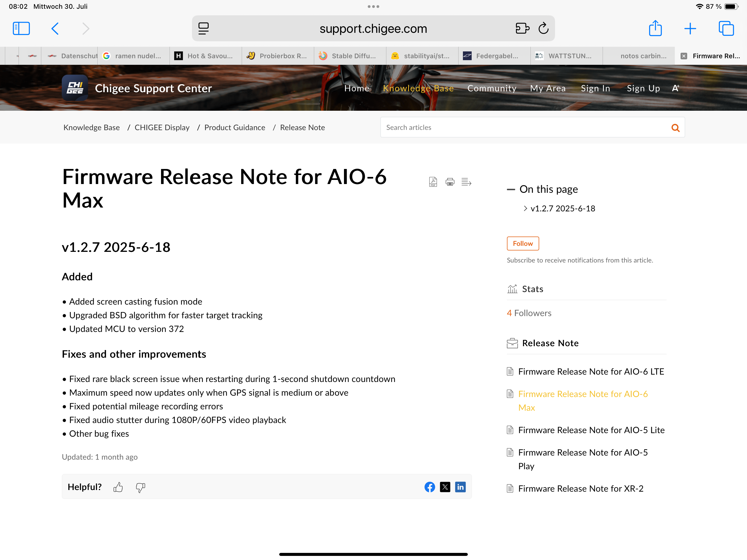Open page settings icon in address bar

203,28
